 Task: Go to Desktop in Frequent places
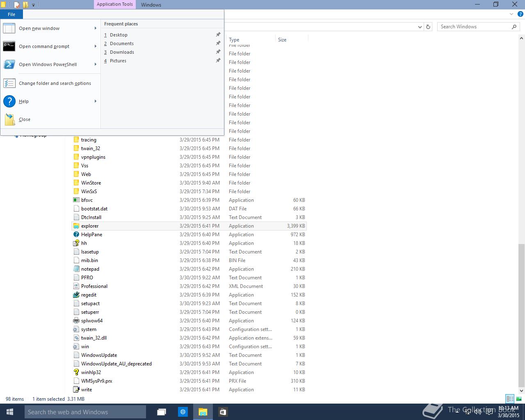click(119, 35)
